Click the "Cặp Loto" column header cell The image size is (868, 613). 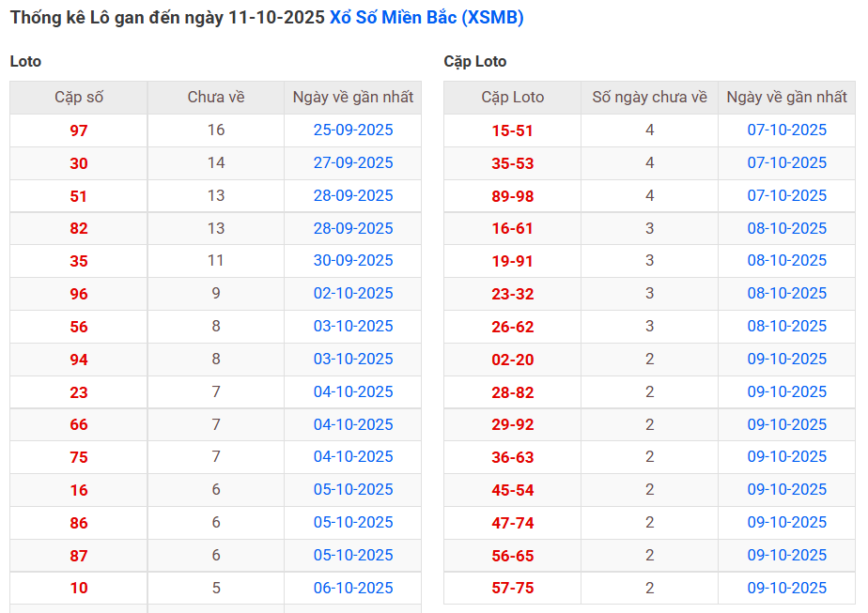(x=513, y=98)
